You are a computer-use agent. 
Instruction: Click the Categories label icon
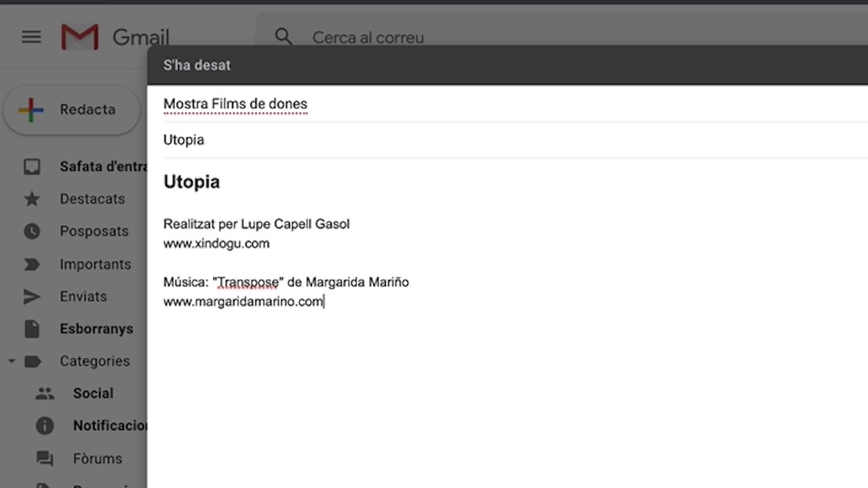click(x=32, y=361)
